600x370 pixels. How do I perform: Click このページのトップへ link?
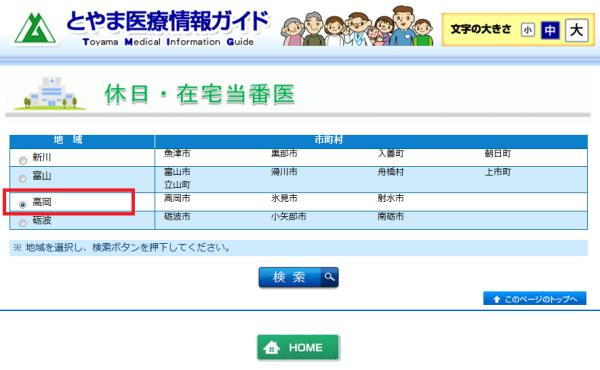click(535, 299)
